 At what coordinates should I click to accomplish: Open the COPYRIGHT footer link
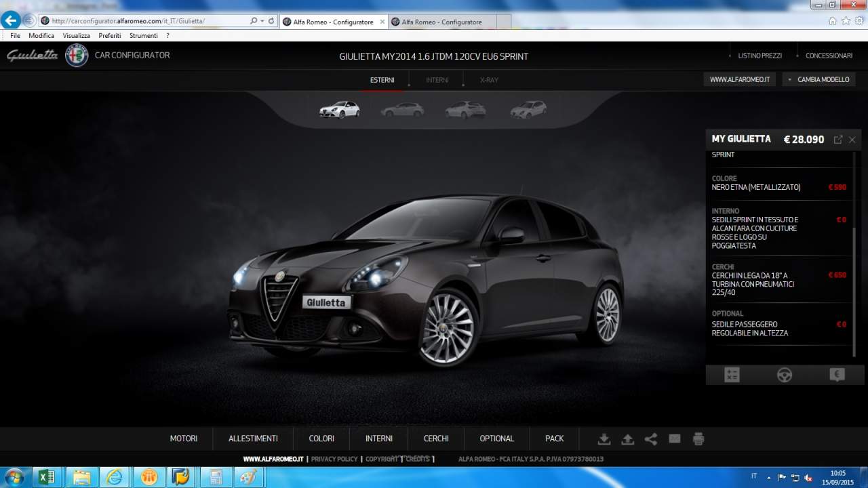coord(382,459)
